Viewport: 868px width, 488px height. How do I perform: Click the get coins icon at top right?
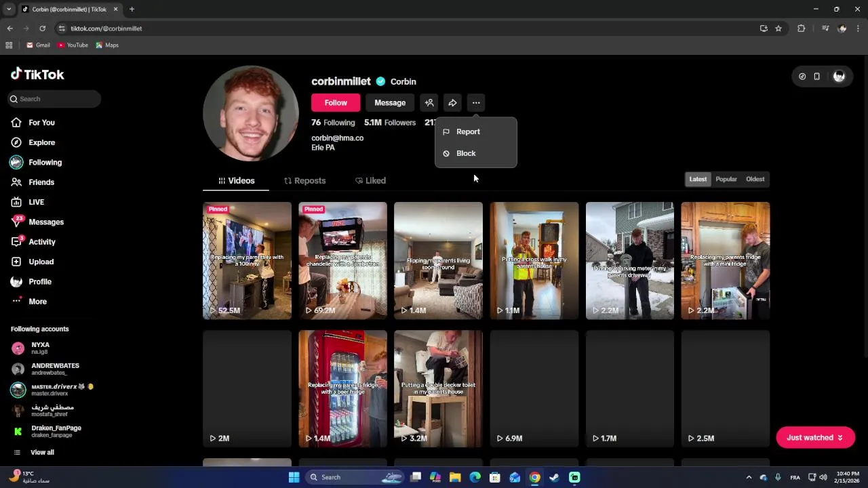tap(802, 77)
